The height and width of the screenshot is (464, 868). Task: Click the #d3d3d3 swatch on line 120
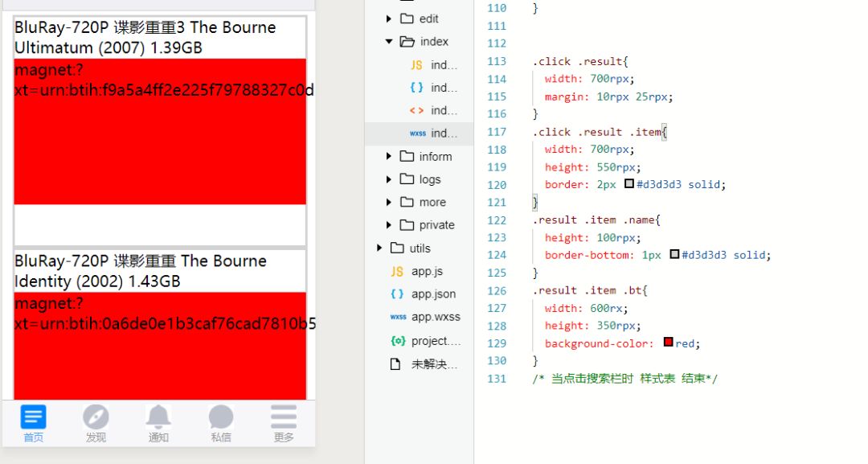click(628, 183)
